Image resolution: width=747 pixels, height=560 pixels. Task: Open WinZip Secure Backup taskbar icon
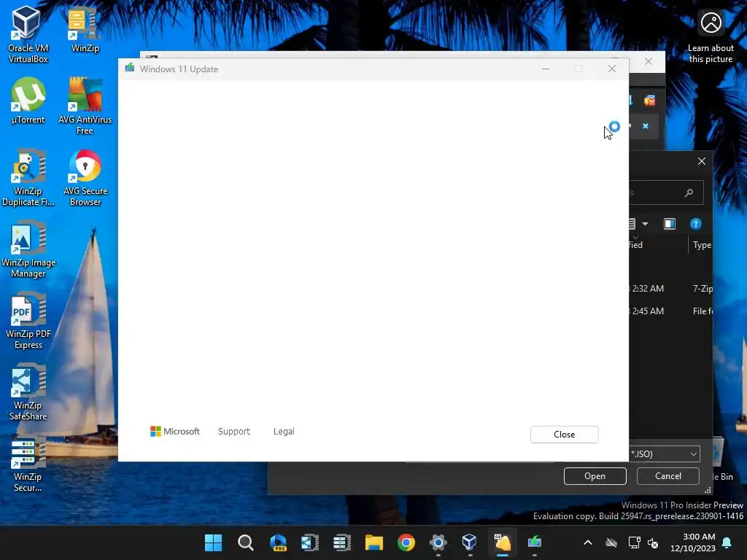342,542
